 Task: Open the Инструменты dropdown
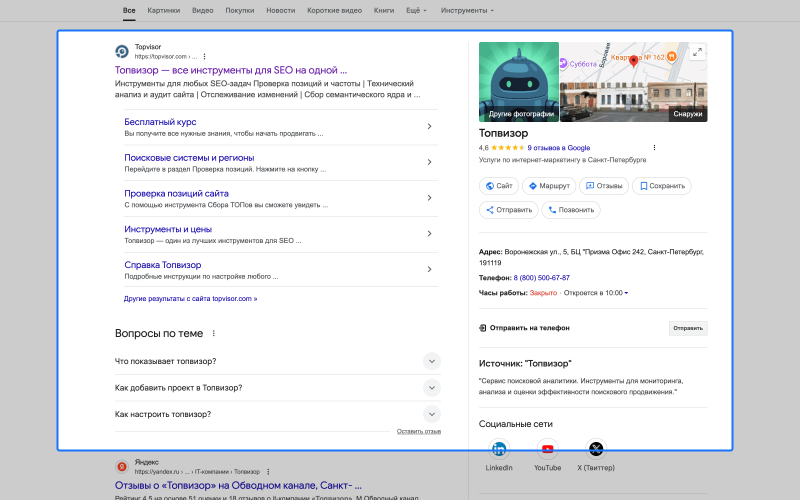point(467,10)
